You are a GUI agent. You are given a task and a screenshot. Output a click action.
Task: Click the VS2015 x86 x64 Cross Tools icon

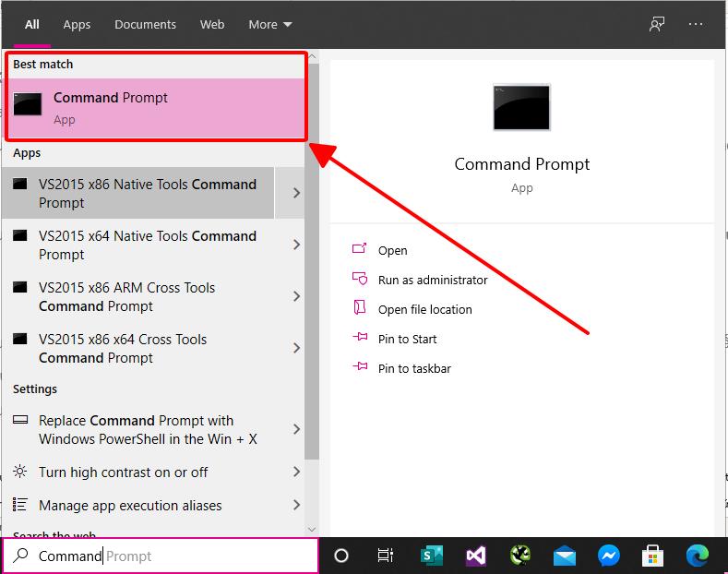20,339
